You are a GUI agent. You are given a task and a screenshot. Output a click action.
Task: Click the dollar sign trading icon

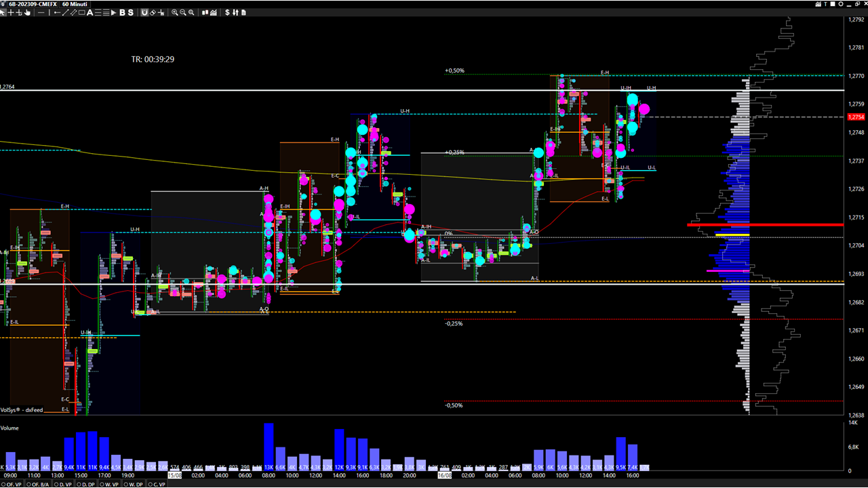pyautogui.click(x=227, y=12)
